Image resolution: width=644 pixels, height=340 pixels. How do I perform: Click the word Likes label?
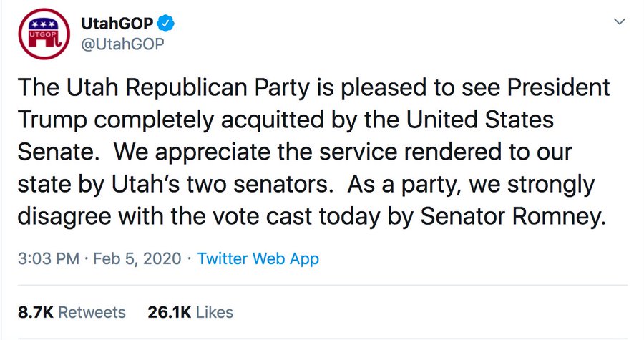(215, 312)
